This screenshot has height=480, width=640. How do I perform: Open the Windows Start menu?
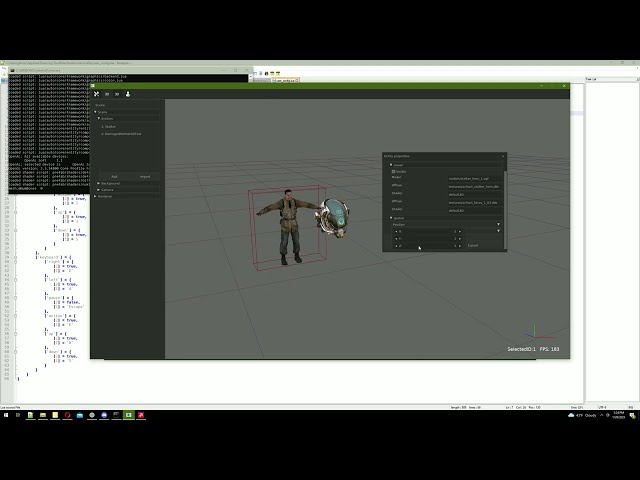(x=6, y=415)
